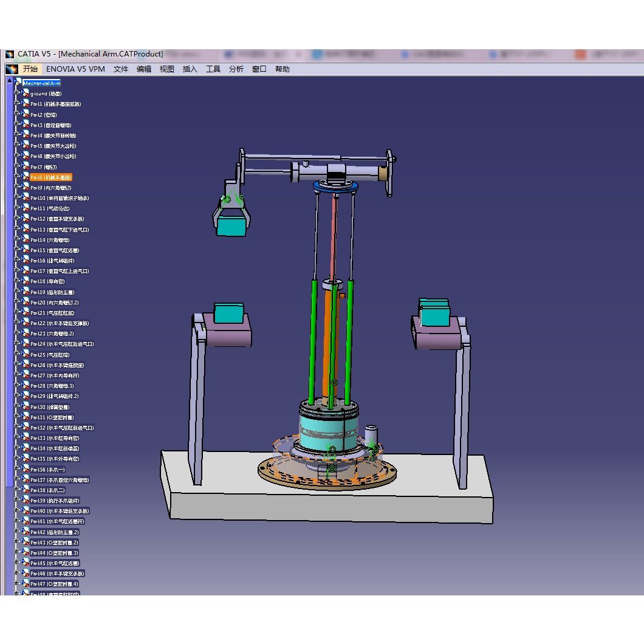Screen dimensions: 644x644
Task: Expand the Part21 tree node
Action: pos(17,312)
